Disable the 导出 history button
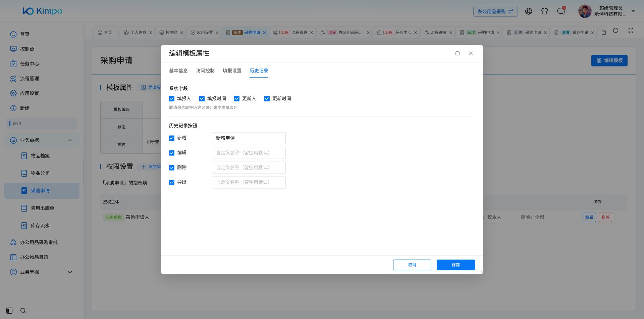 pos(172,182)
